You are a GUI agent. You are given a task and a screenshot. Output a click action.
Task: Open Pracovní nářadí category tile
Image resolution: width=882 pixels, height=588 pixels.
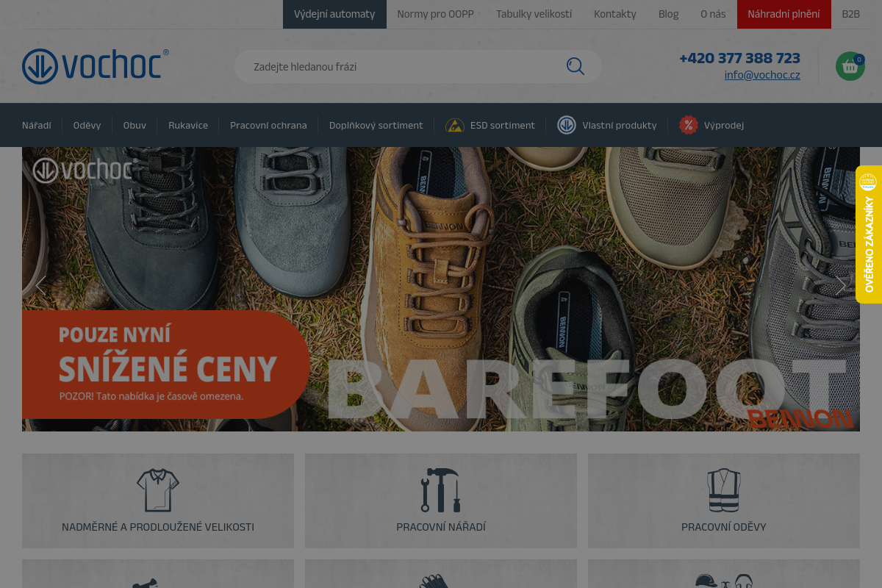(x=441, y=501)
